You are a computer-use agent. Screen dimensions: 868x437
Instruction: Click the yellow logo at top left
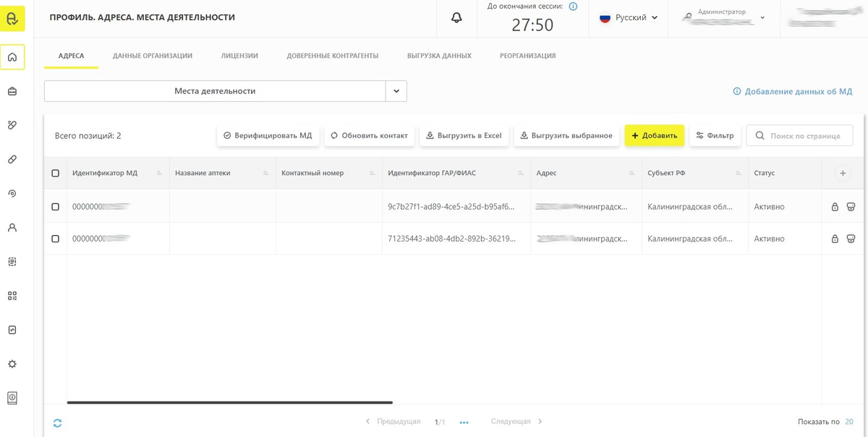point(12,19)
